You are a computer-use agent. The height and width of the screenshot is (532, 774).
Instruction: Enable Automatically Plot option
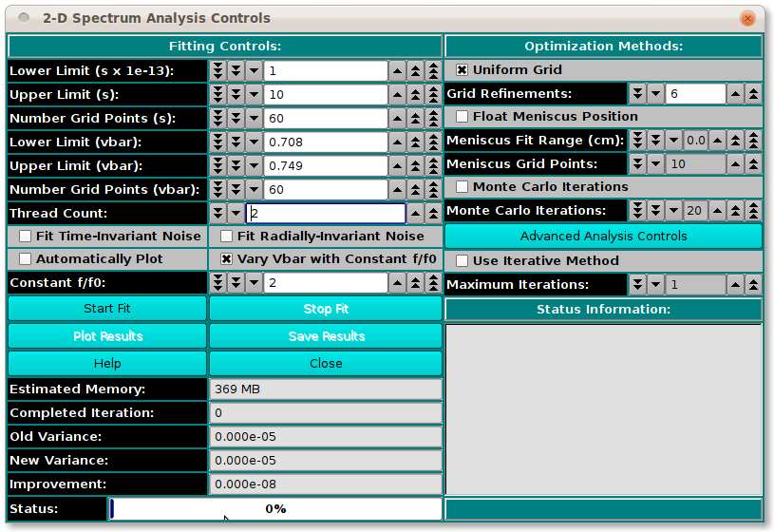[25, 258]
